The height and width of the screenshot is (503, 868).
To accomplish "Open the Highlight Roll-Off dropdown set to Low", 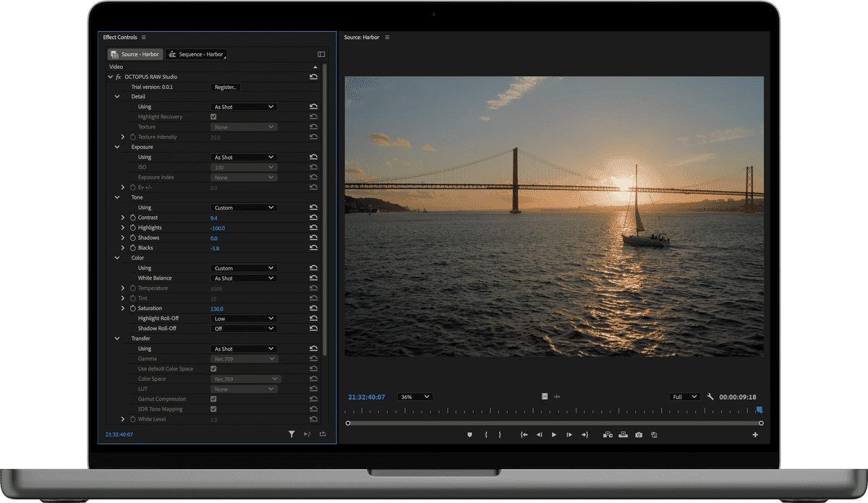I will (244, 318).
